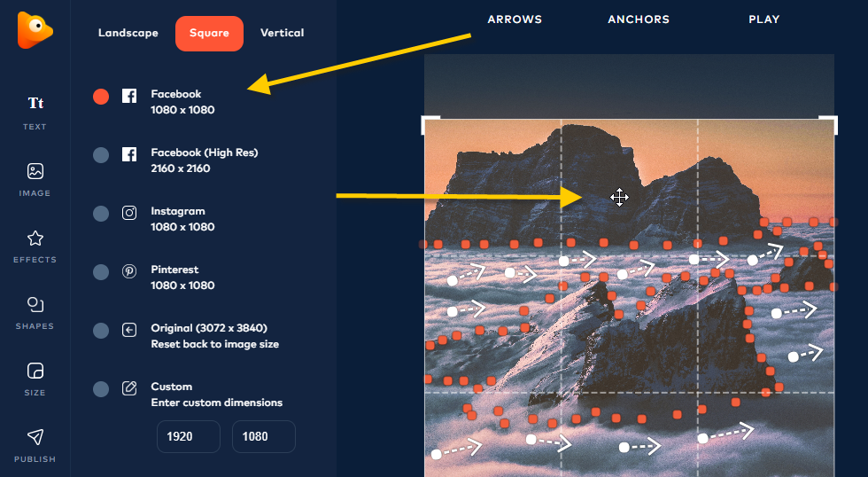868x477 pixels.
Task: Open the Shapes tool icon
Action: pos(35,305)
